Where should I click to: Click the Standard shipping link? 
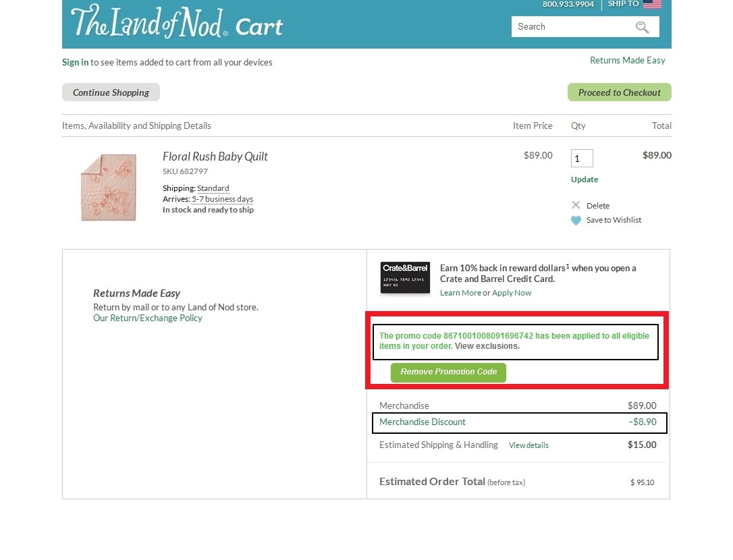coord(213,188)
